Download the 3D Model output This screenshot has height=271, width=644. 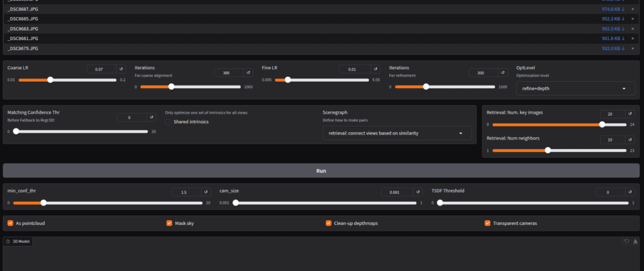tap(635, 241)
